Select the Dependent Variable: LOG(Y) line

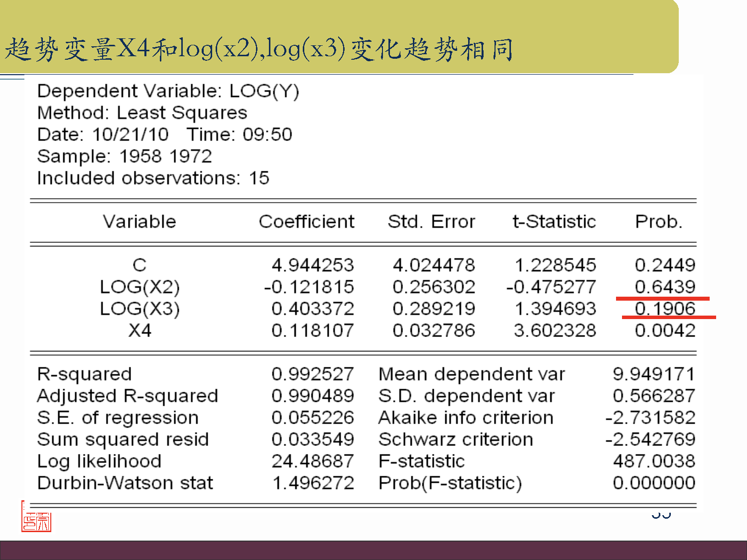point(168,91)
